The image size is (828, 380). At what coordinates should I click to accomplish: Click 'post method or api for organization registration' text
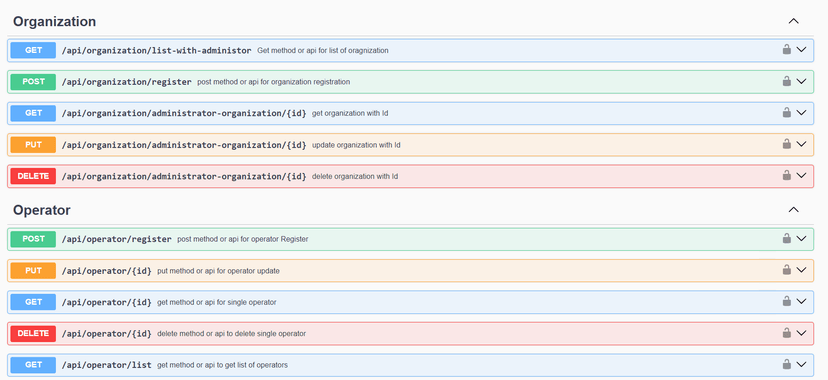[274, 82]
